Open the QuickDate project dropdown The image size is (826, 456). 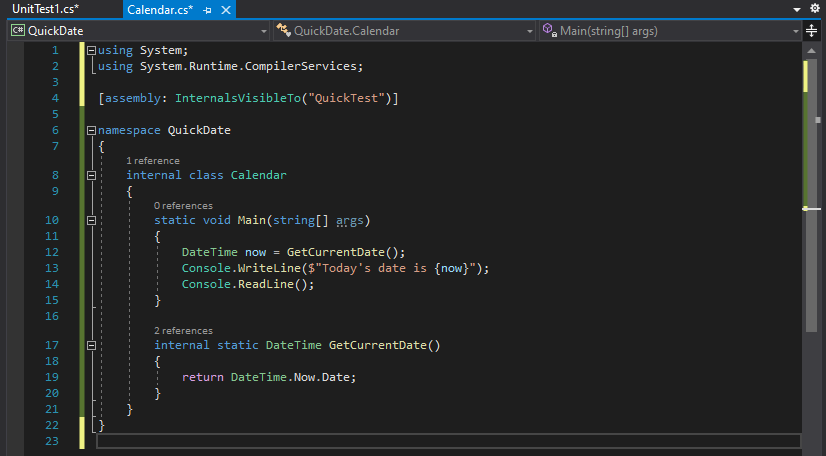point(263,31)
